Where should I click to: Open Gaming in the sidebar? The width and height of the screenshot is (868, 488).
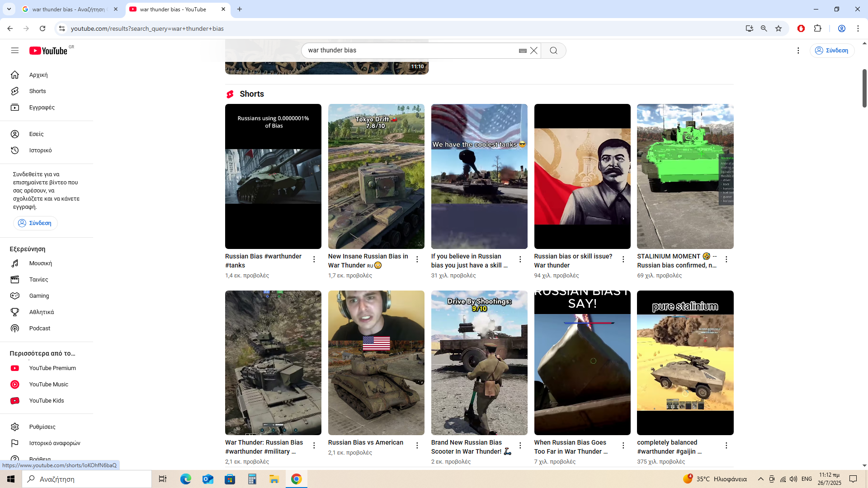(x=47, y=296)
